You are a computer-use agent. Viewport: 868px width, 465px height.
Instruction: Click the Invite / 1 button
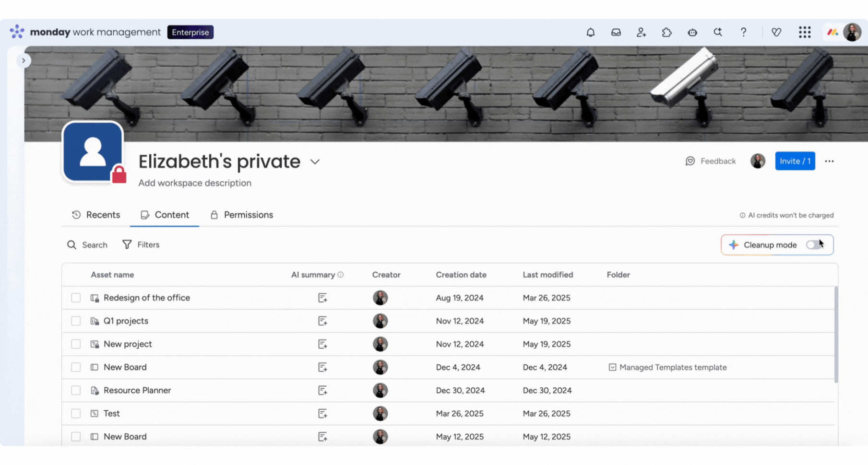pos(795,162)
